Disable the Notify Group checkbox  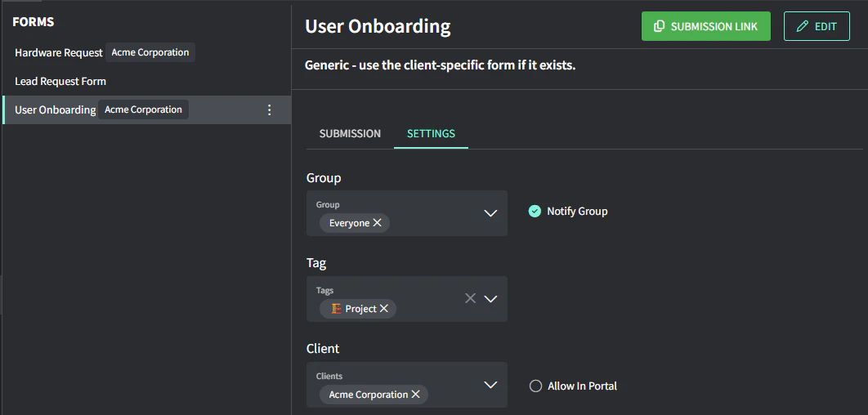click(535, 212)
